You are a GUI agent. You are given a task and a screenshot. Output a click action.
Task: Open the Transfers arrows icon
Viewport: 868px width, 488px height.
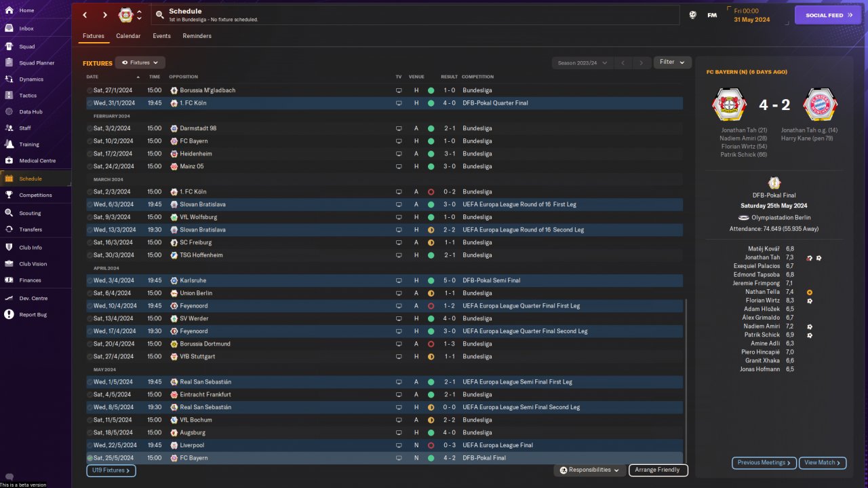coord(9,229)
